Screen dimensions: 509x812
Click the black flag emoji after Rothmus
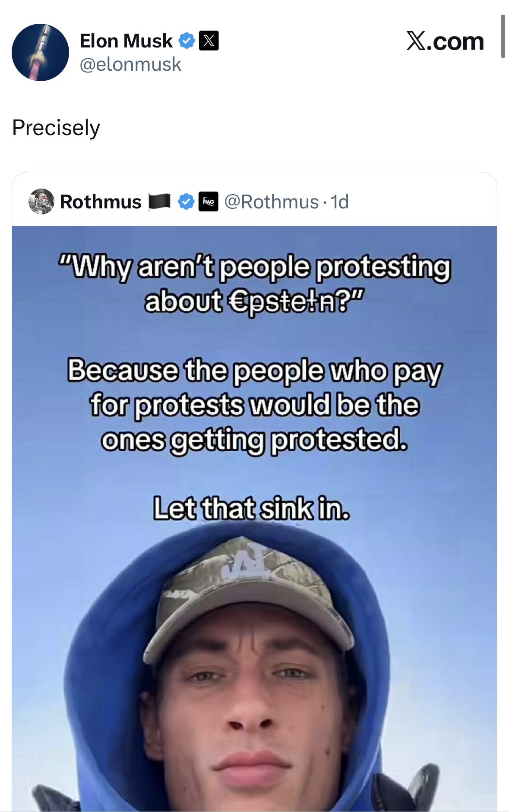160,202
